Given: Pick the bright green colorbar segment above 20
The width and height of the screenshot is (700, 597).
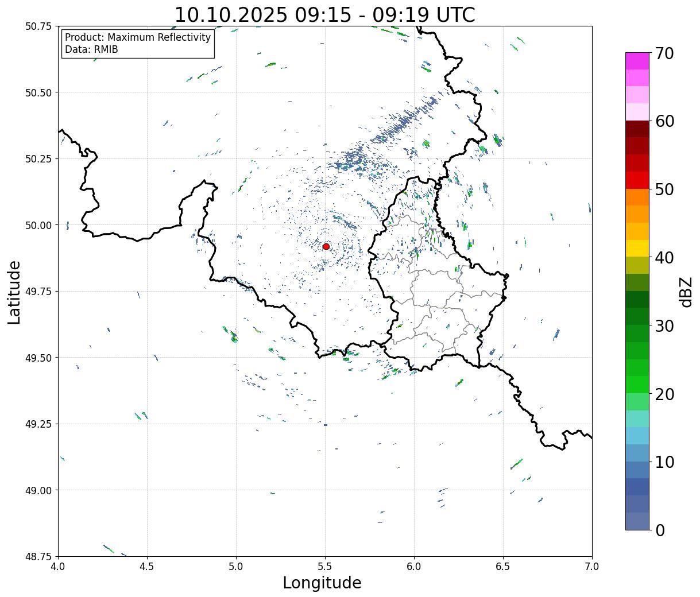Looking at the screenshot, I should point(637,385).
